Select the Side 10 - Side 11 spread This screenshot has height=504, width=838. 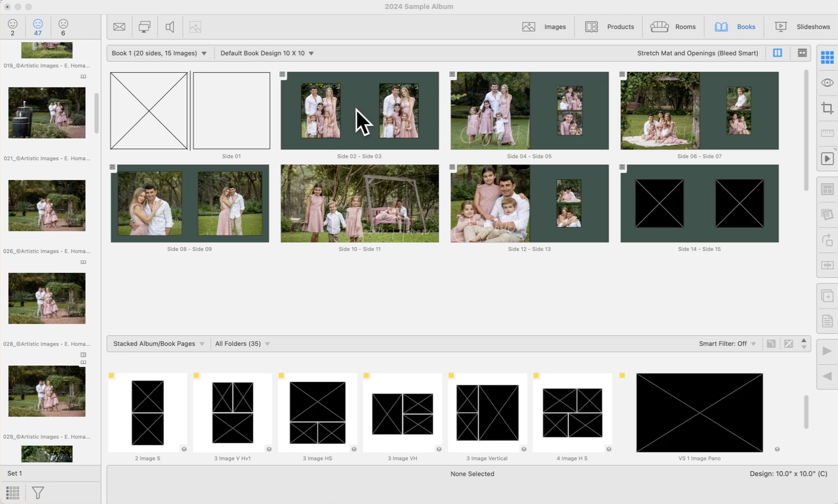359,203
